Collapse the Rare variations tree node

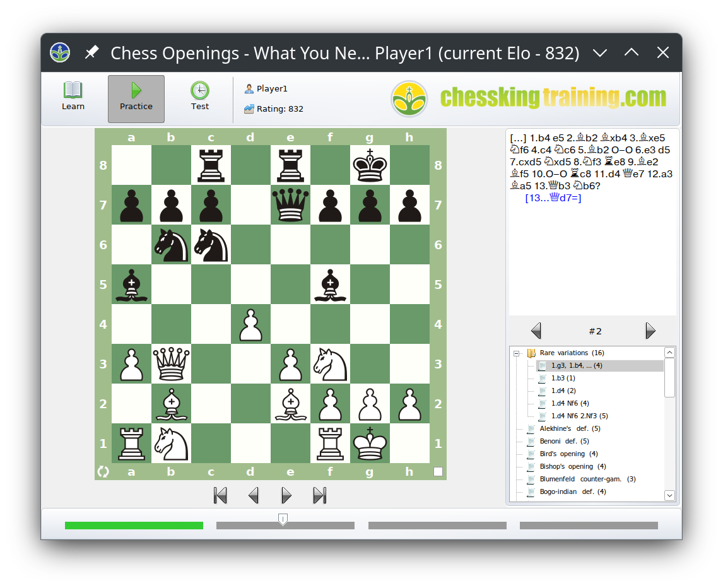coord(517,353)
